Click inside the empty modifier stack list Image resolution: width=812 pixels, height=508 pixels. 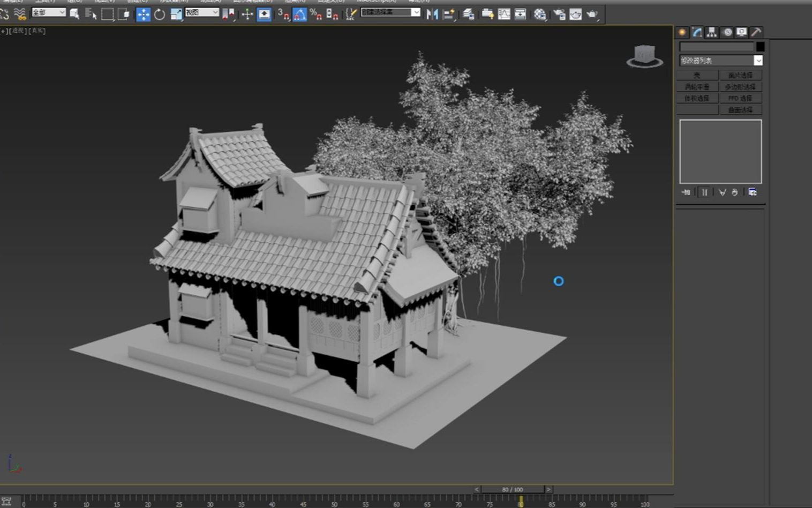tap(720, 152)
